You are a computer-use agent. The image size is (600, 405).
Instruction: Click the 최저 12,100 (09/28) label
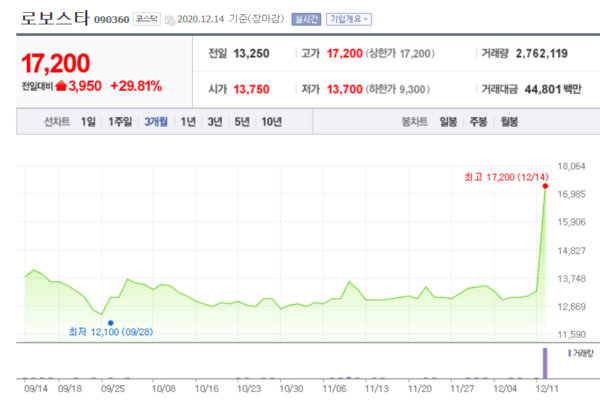point(111,332)
